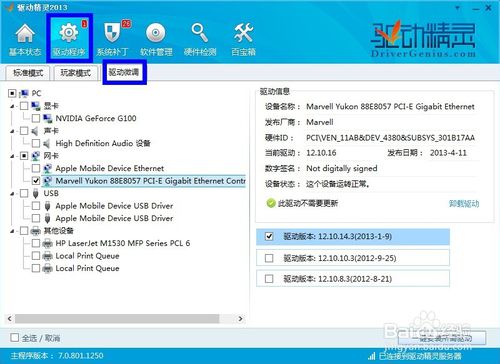Click the NVIDIA GeForce G100 device icon
This screenshot has height=364, width=500.
pyautogui.click(x=48, y=118)
